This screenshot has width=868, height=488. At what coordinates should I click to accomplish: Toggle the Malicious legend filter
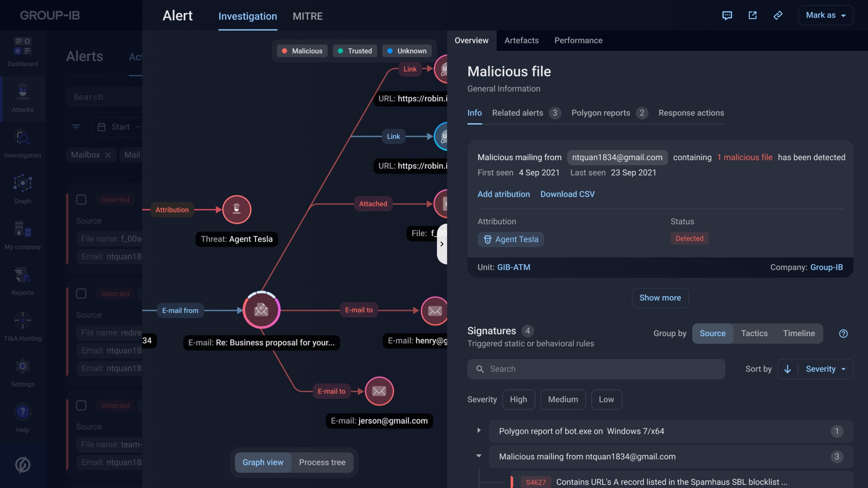click(x=302, y=51)
